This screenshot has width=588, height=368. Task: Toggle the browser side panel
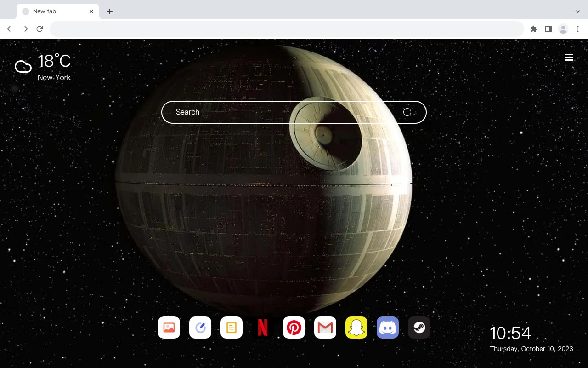548,29
